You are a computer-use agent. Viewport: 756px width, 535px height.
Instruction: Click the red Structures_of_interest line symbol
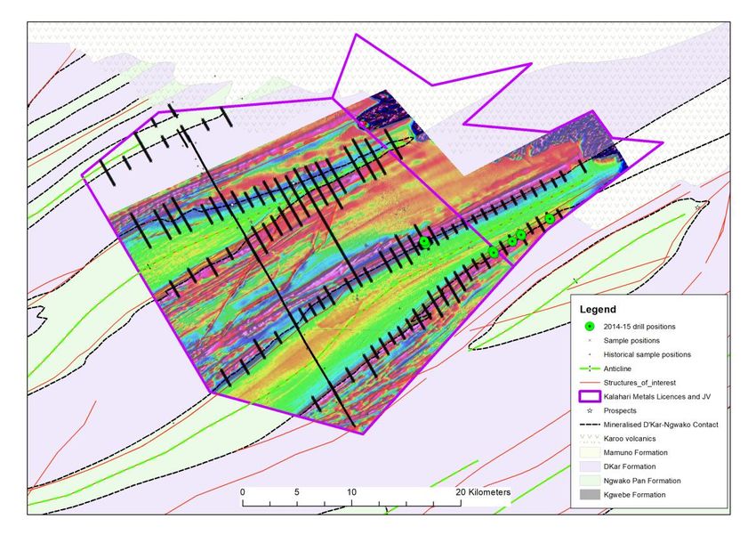coord(589,383)
